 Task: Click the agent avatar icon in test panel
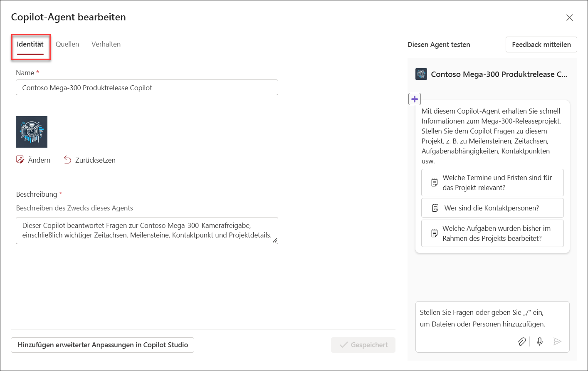421,74
